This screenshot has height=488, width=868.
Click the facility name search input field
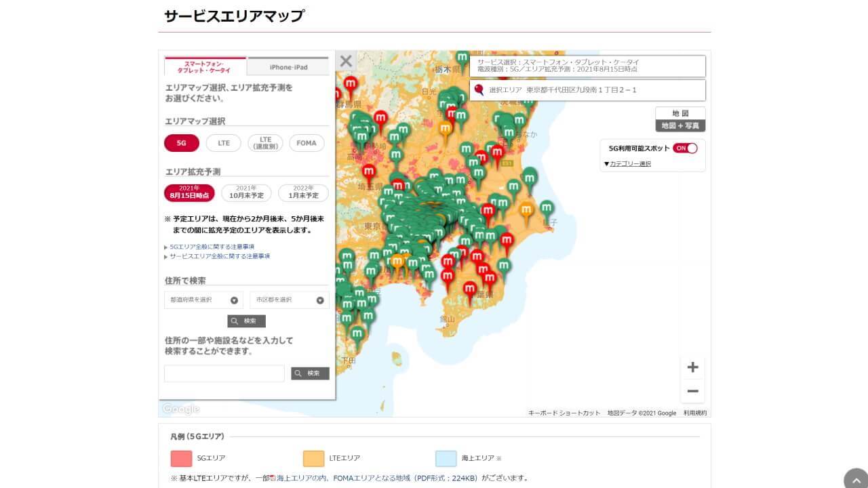pos(224,373)
